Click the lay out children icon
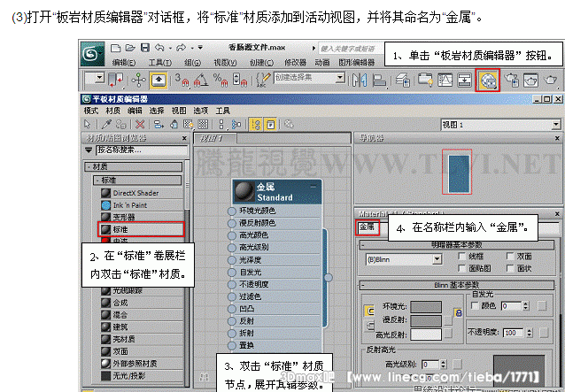 coord(236,125)
